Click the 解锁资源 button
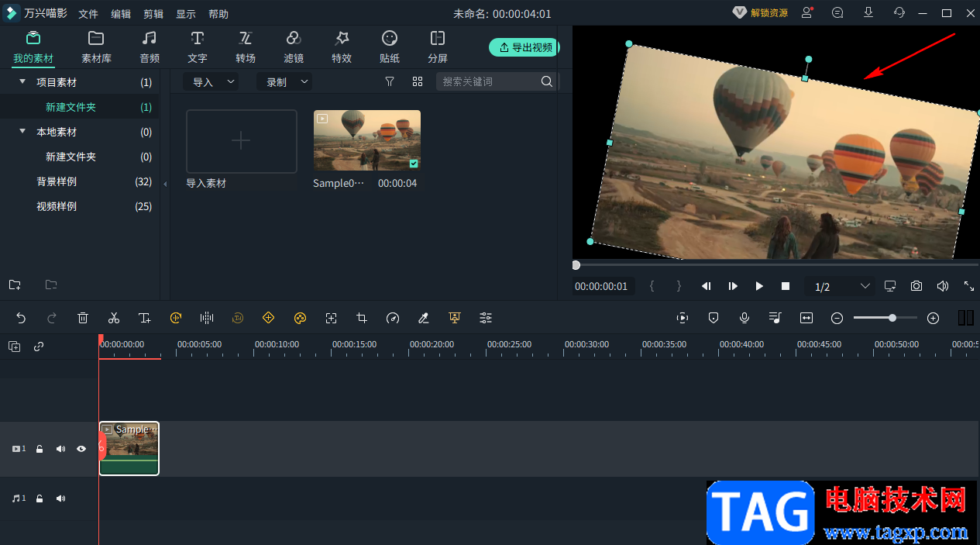The height and width of the screenshot is (545, 980). (761, 13)
